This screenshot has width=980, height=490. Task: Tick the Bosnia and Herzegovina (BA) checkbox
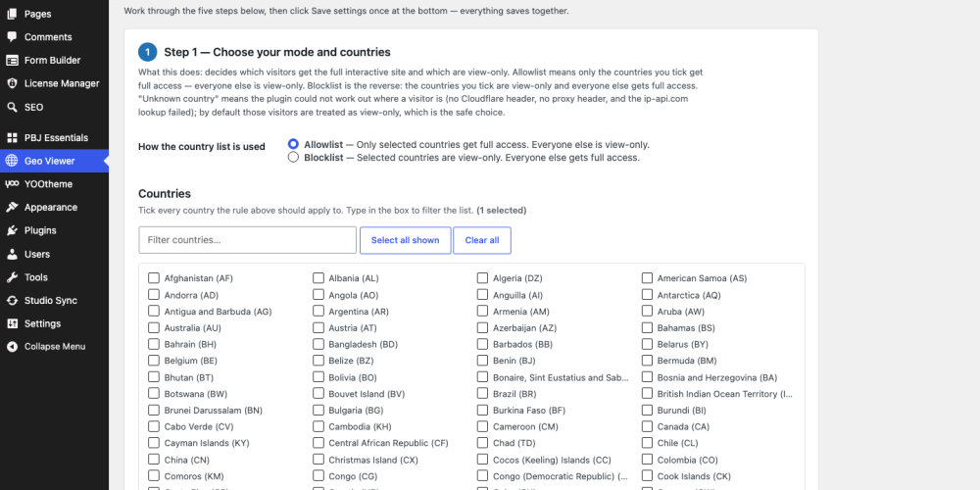[647, 377]
